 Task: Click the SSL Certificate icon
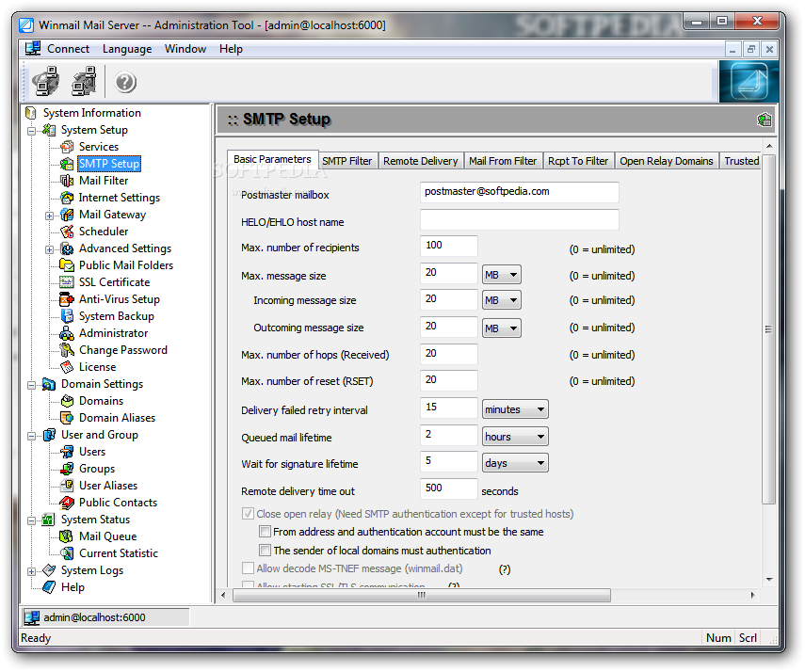(x=67, y=282)
